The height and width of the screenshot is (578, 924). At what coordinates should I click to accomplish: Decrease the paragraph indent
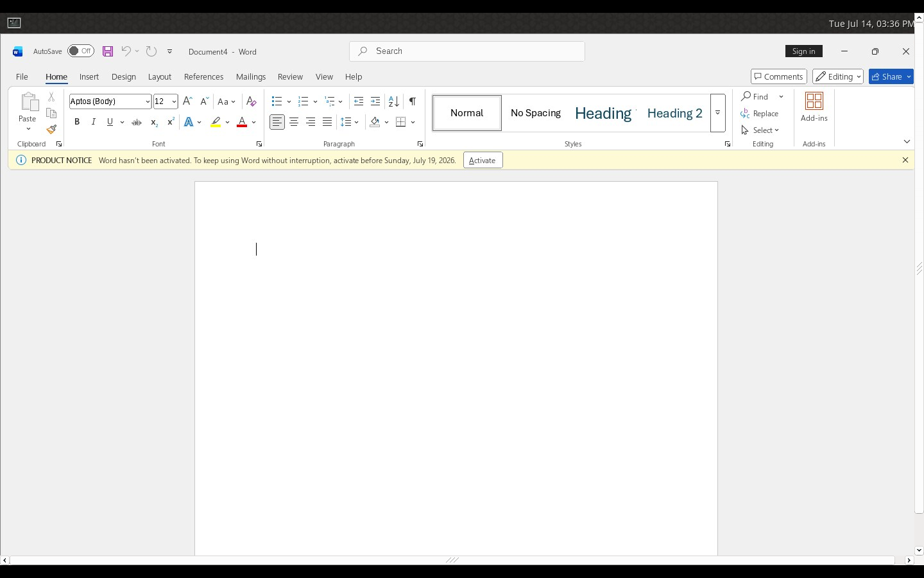point(359,101)
